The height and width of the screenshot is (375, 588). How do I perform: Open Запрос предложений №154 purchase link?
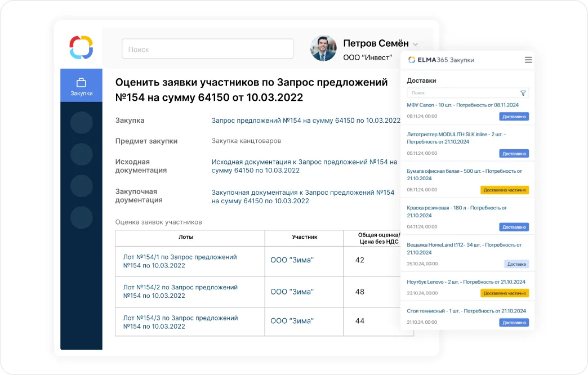click(x=306, y=120)
